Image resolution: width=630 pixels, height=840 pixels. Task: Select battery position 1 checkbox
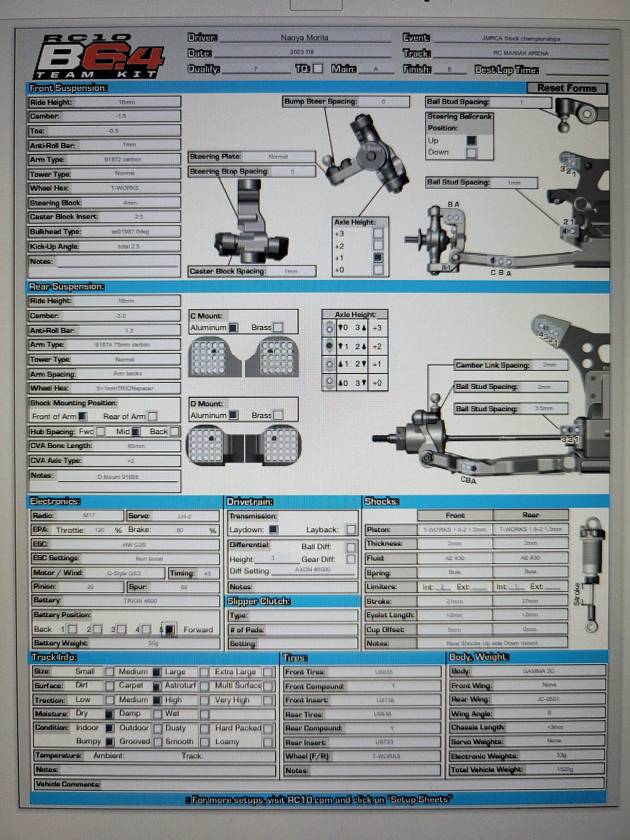pos(72,629)
